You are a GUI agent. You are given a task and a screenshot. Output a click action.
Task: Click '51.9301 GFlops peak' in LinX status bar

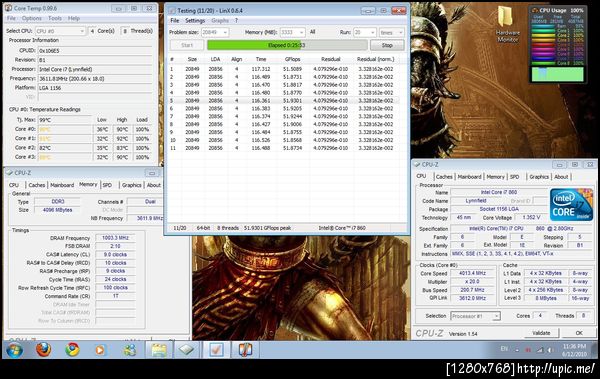click(267, 228)
